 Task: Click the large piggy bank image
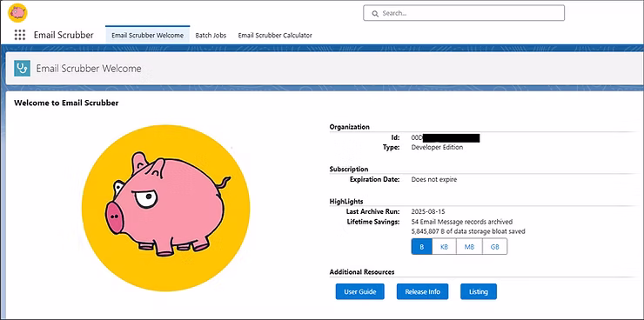point(165,208)
